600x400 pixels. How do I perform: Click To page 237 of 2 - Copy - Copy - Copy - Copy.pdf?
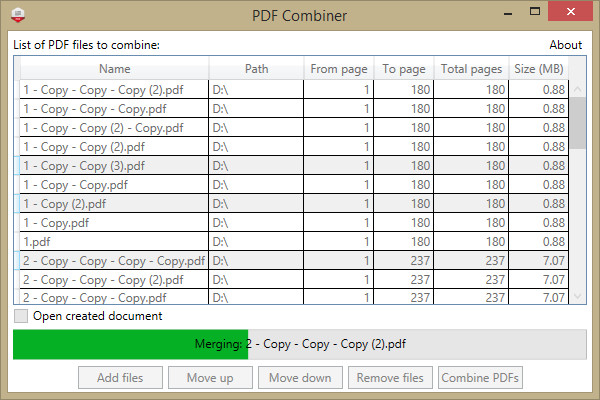tap(404, 261)
